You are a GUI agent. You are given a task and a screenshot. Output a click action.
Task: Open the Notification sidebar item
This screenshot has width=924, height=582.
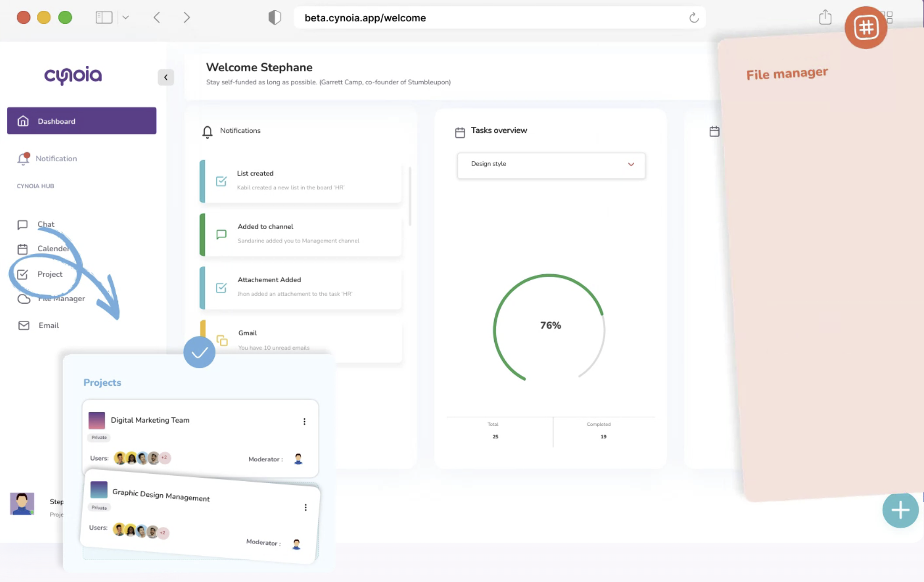coord(56,159)
